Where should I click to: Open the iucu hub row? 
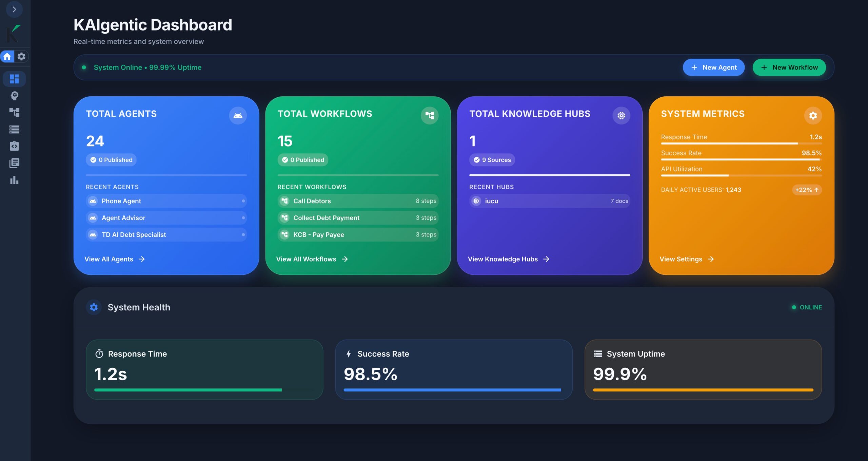(x=550, y=201)
